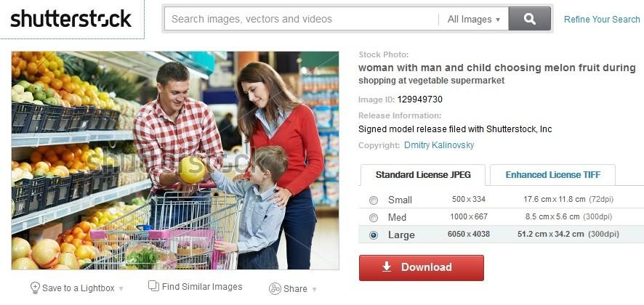644x305 pixels.
Task: Open the Refine Your Search link
Action: pyautogui.click(x=602, y=20)
